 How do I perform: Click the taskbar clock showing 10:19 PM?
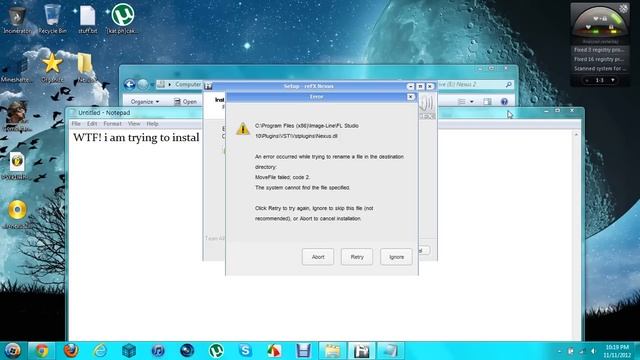[617, 351]
